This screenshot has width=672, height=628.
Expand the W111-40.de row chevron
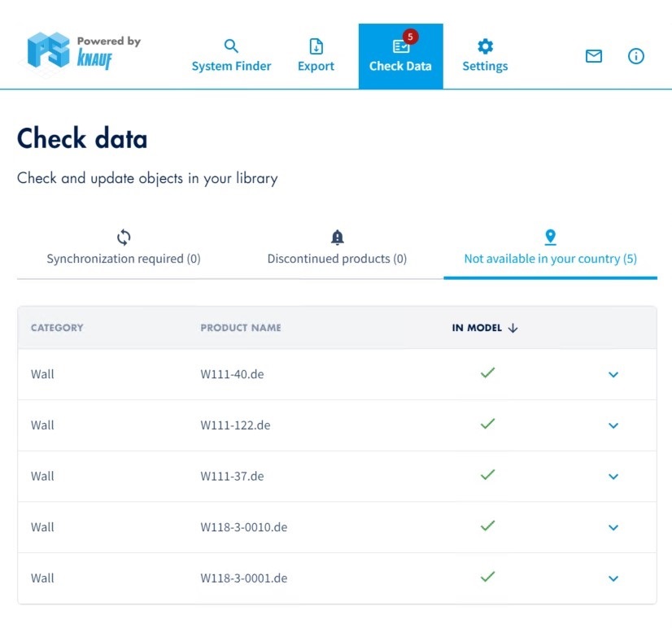[613, 374]
